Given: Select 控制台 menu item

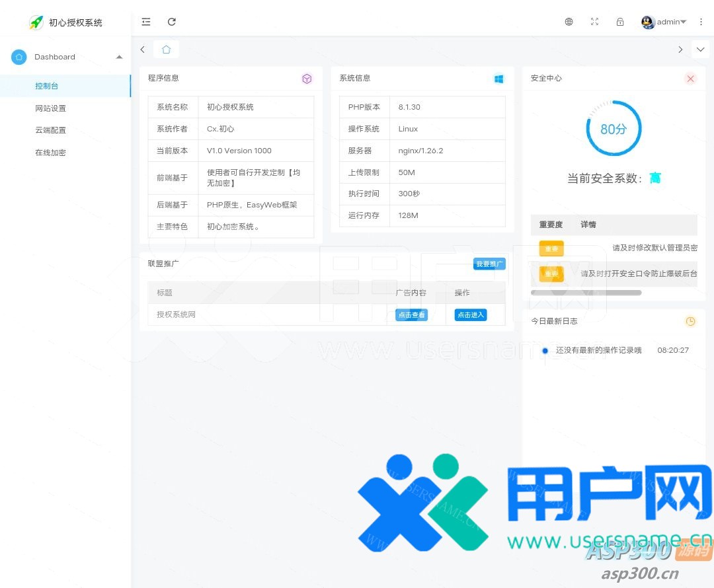Looking at the screenshot, I should [x=65, y=86].
